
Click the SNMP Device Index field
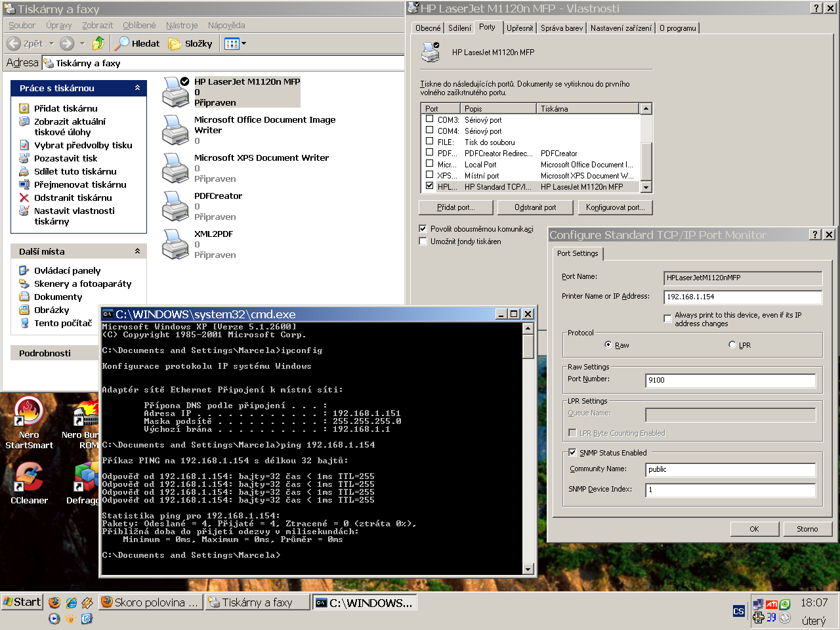coord(730,490)
